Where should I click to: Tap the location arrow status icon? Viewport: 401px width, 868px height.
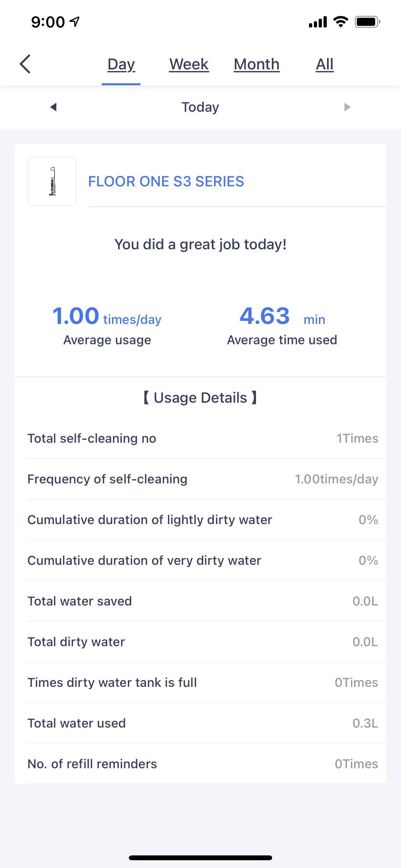(75, 22)
